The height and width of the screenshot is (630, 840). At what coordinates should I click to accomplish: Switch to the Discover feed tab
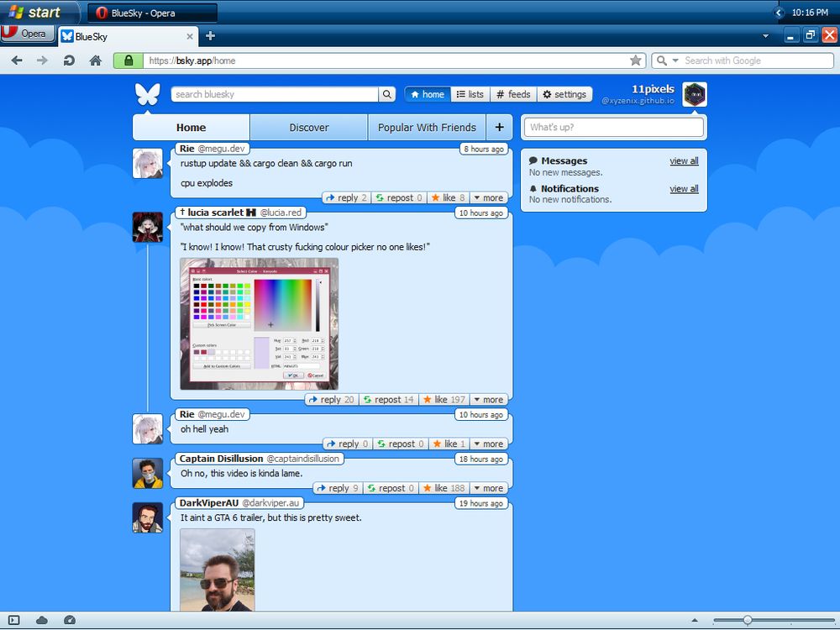[x=309, y=128]
